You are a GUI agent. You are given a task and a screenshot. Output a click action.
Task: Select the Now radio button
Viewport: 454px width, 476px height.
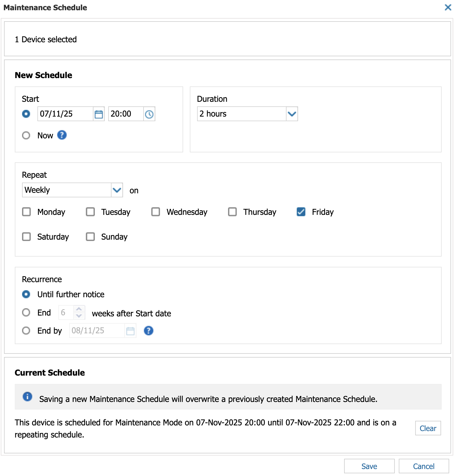(26, 135)
